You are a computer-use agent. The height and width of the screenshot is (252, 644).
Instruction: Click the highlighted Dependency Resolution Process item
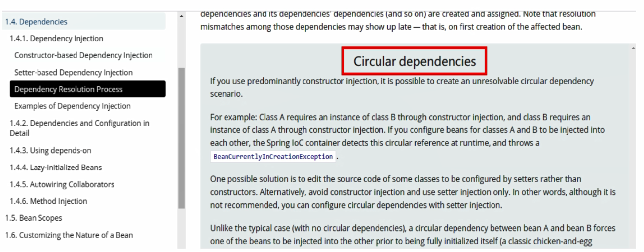[x=69, y=89]
